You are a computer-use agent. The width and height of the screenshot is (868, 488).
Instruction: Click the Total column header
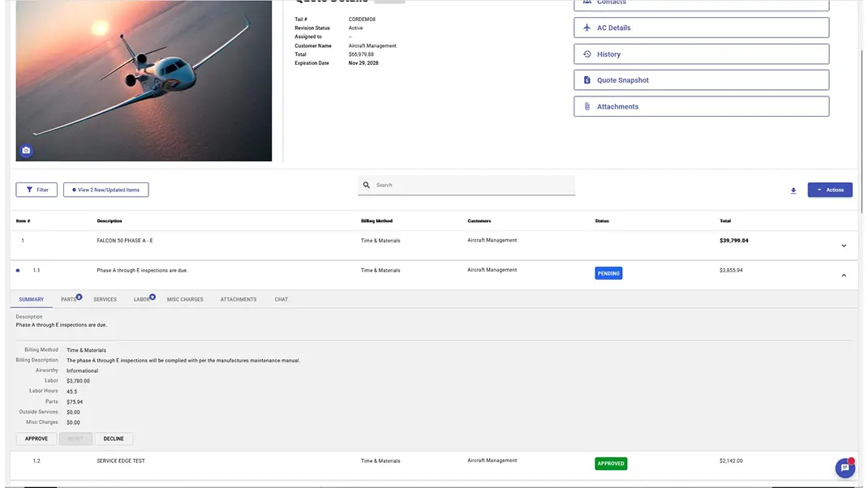pyautogui.click(x=725, y=220)
